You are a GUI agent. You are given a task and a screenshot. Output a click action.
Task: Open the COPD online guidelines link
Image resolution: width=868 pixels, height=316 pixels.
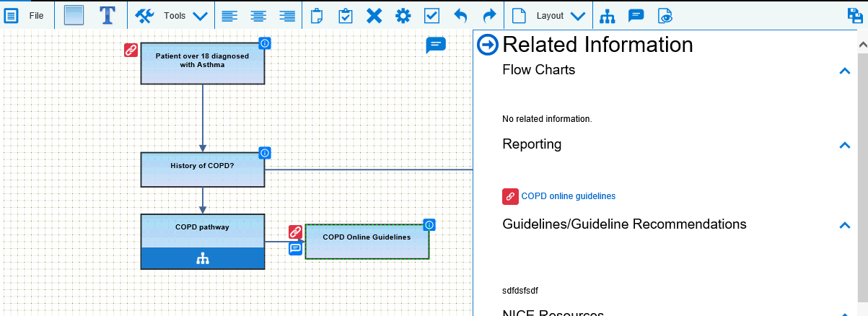tap(568, 196)
